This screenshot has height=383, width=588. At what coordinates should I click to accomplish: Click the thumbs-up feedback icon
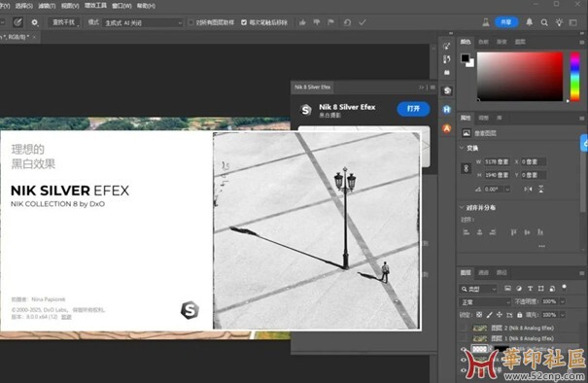click(x=302, y=22)
